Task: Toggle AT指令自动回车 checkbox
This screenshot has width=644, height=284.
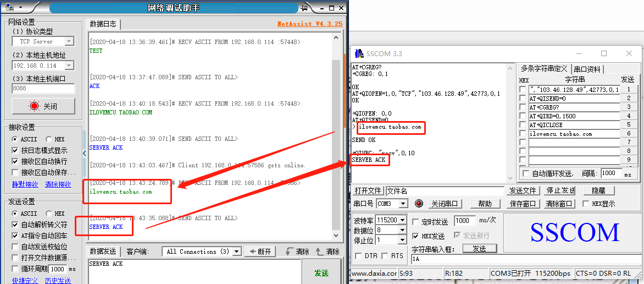Action: pos(15,236)
